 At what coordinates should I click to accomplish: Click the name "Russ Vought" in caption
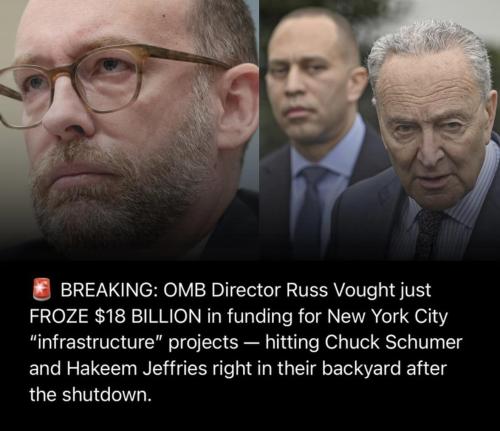coord(339,291)
